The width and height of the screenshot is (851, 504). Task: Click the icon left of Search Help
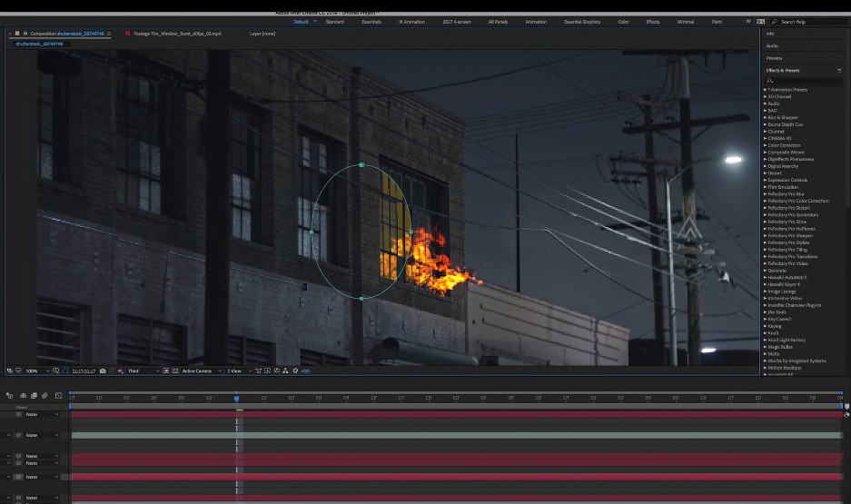tap(761, 22)
